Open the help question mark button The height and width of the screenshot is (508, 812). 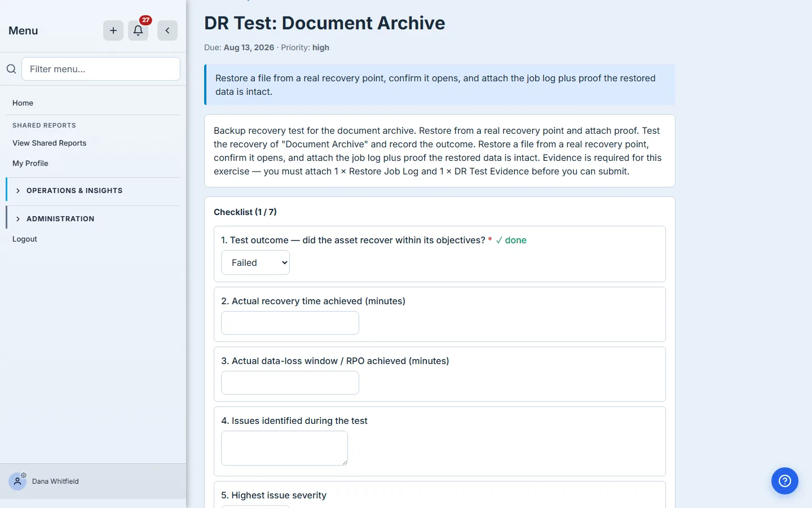(785, 481)
